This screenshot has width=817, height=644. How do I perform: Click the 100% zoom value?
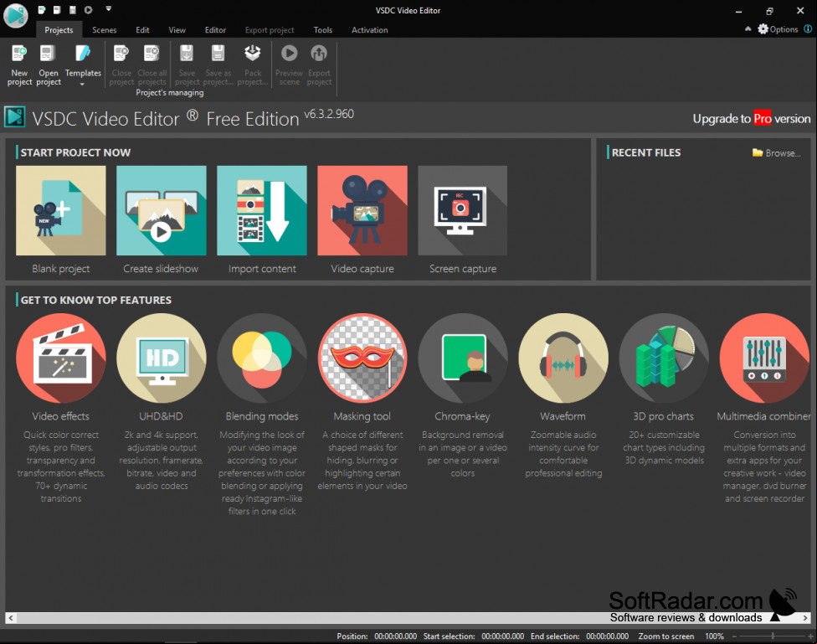coord(714,636)
